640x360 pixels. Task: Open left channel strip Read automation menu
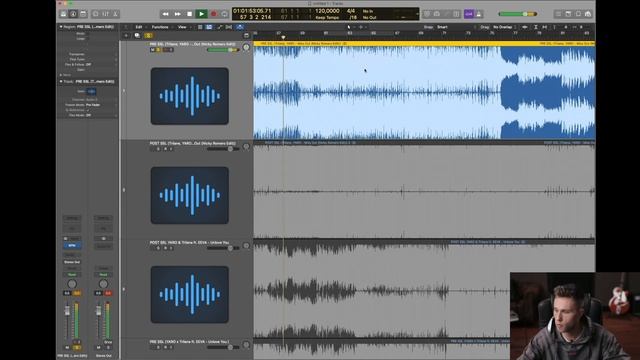pos(72,275)
